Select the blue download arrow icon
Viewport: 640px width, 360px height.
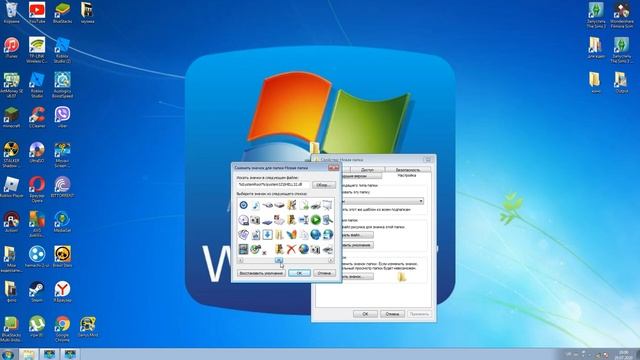click(x=267, y=234)
